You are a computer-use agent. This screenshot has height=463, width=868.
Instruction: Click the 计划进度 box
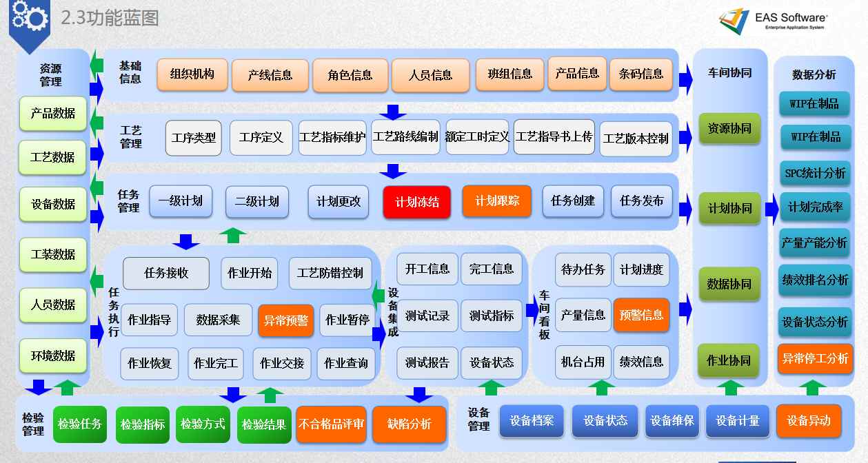point(641,269)
